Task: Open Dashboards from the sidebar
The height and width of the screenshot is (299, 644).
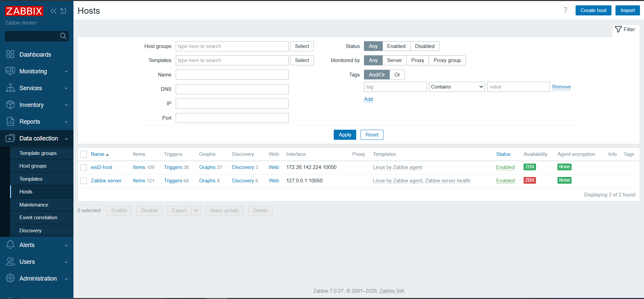Action: click(37, 55)
